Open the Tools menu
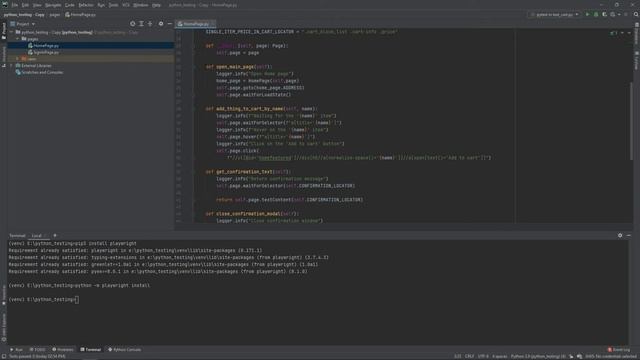 coord(113,5)
